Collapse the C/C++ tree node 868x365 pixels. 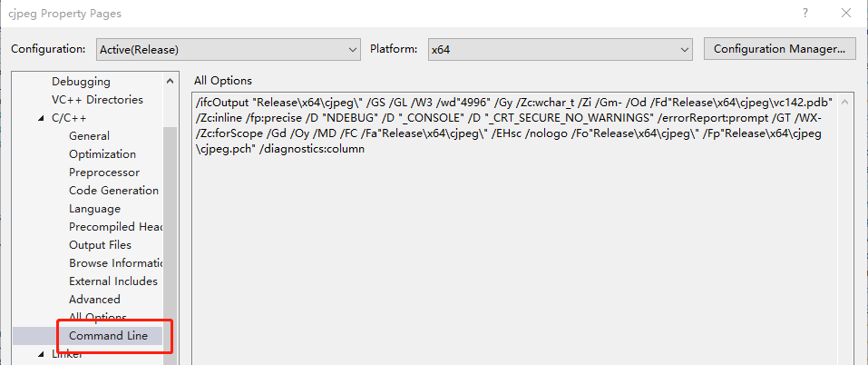click(x=40, y=118)
